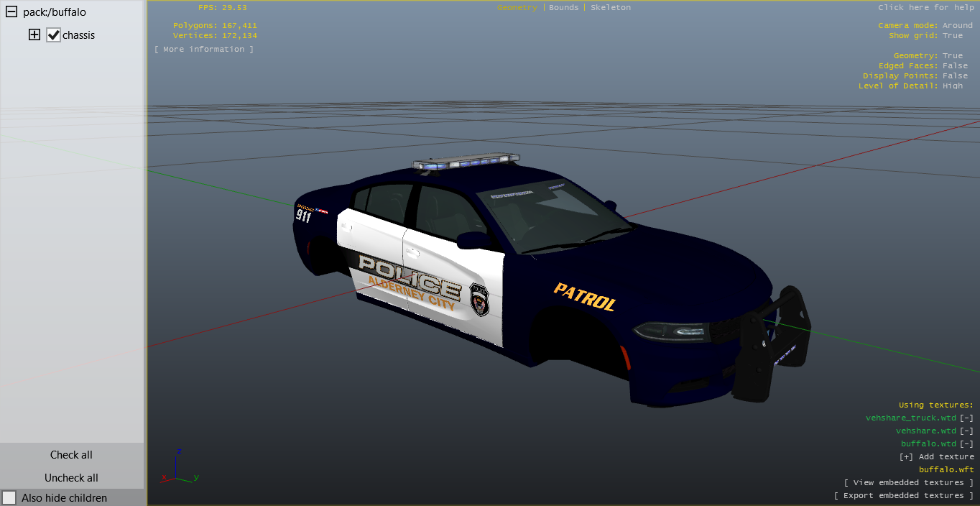Remove vehshare_truck.wtd with its minus icon
This screenshot has width=980, height=506.
[x=967, y=418]
